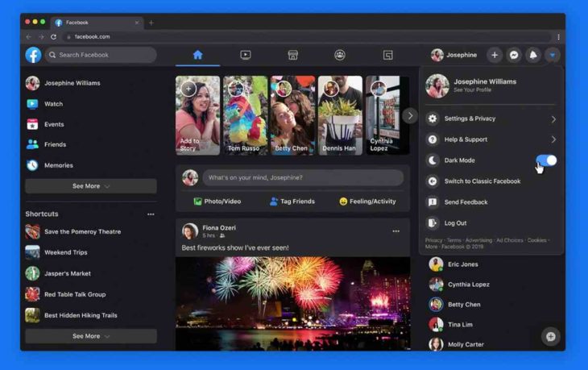The width and height of the screenshot is (588, 370).
Task: Click Josephine profile button in header
Action: pos(454,55)
